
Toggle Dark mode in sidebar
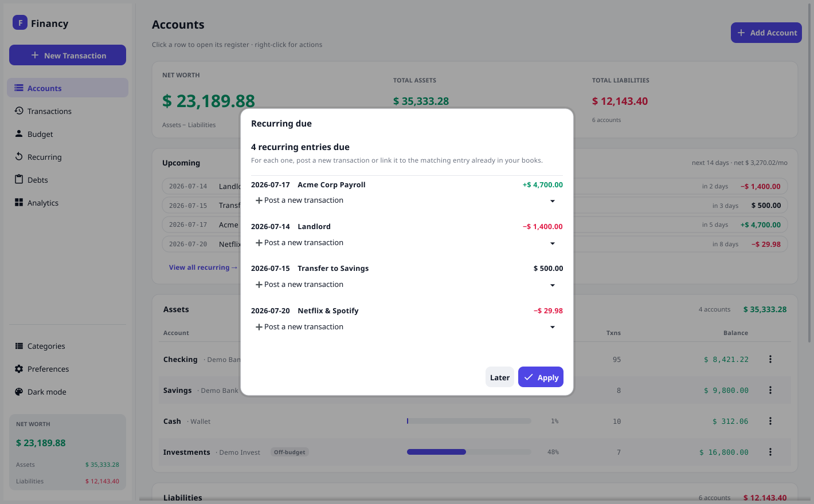click(x=68, y=392)
